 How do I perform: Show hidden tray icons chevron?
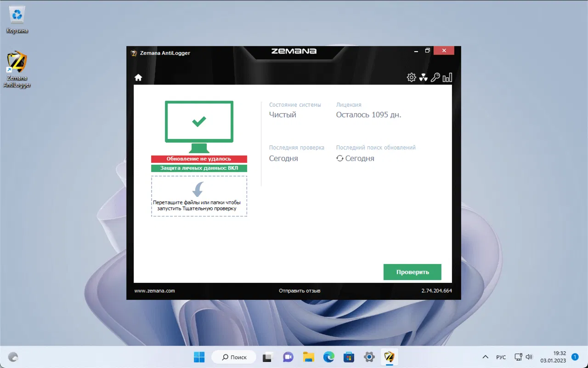click(x=485, y=357)
